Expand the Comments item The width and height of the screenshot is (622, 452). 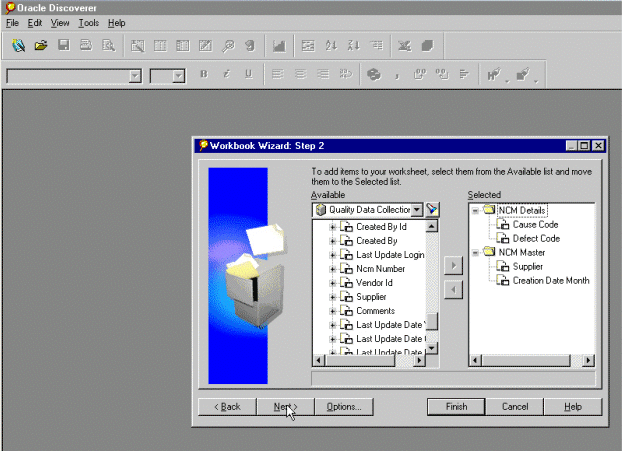pos(333,311)
